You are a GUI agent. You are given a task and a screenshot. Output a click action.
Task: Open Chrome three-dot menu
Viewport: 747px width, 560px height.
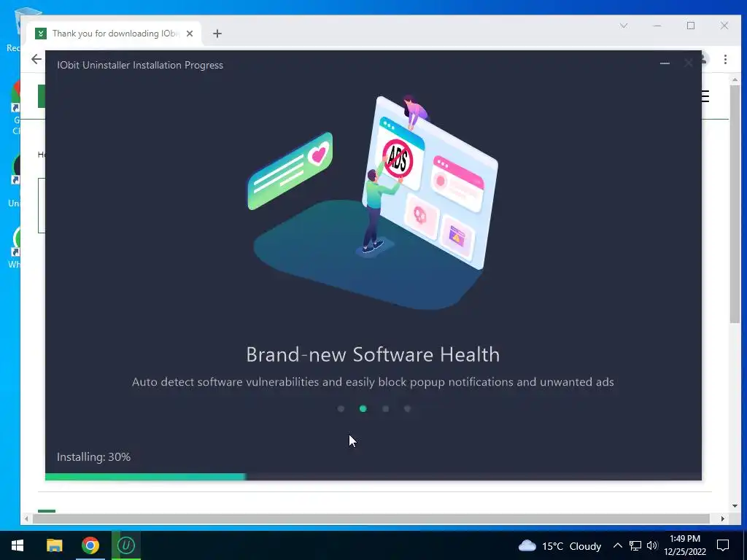coord(725,59)
